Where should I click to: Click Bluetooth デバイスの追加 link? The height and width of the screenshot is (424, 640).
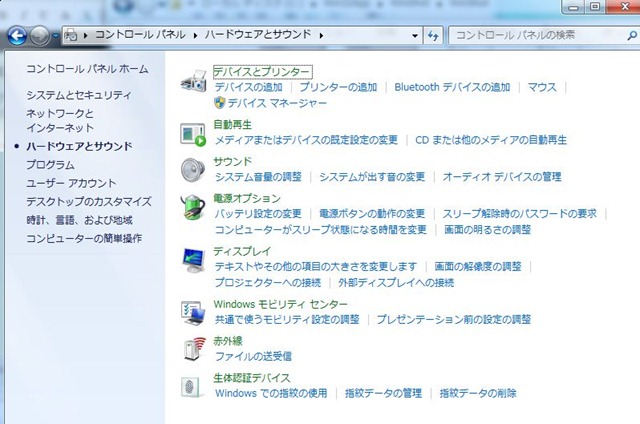click(x=452, y=87)
